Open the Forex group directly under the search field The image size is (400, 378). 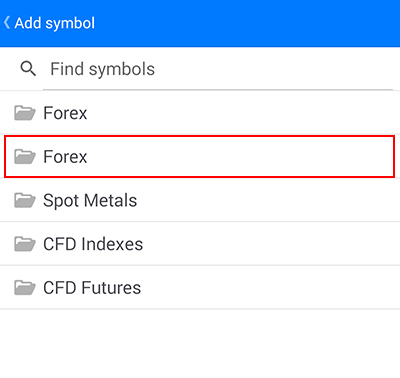pos(200,113)
